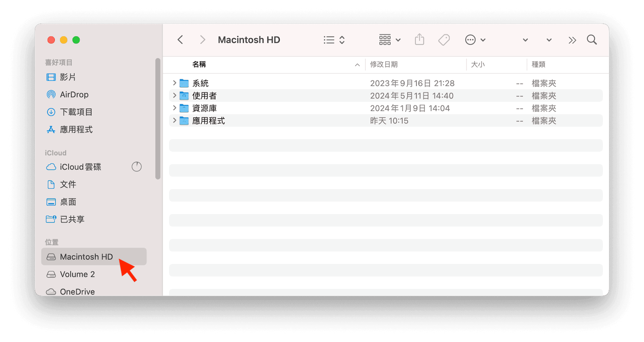Image resolution: width=644 pixels, height=342 pixels.
Task: Expand the 應用程式 folder disclosure arrow in the list
Action: 174,120
